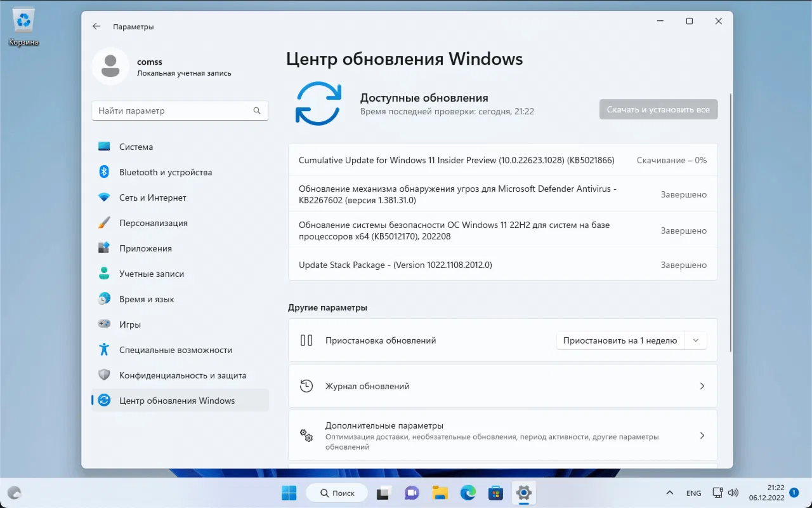
Task: Click the Update Stack Package entry
Action: 503,265
